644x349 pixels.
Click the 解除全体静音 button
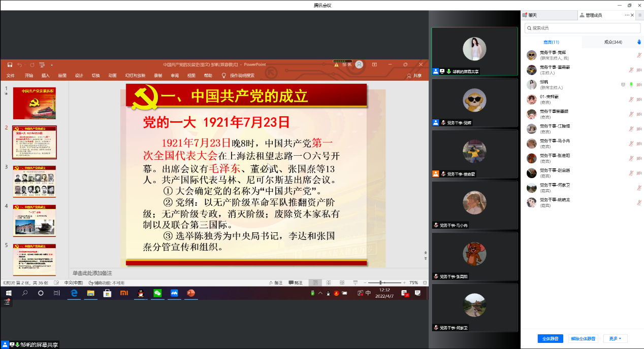[x=583, y=338]
